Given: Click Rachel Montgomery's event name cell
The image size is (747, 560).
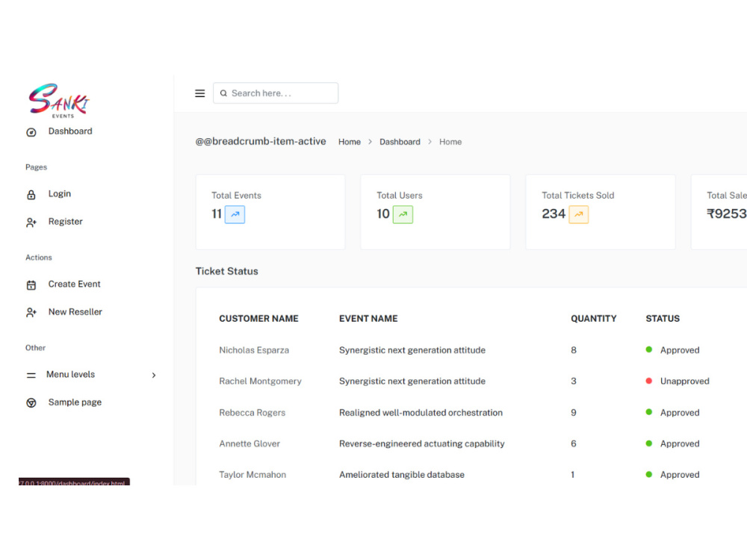Looking at the screenshot, I should tap(412, 382).
